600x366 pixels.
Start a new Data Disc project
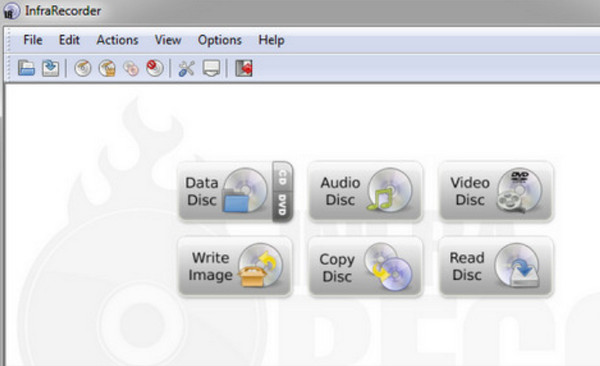coord(225,192)
